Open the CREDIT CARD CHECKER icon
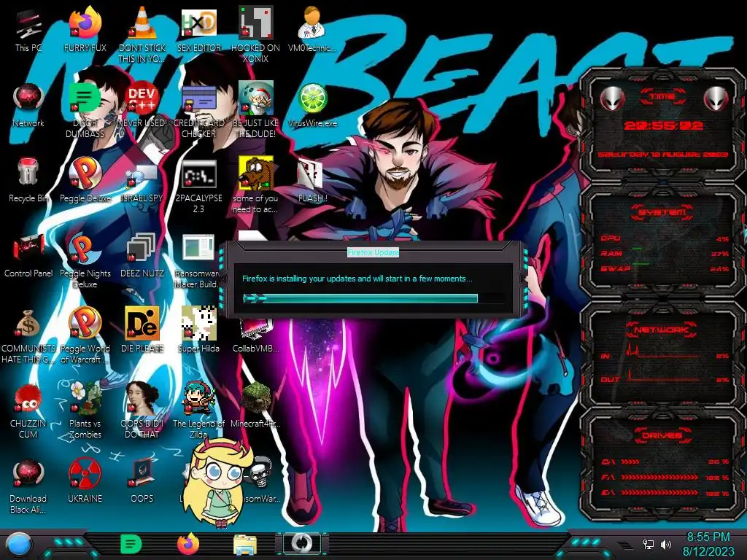The image size is (747, 560). click(x=199, y=99)
